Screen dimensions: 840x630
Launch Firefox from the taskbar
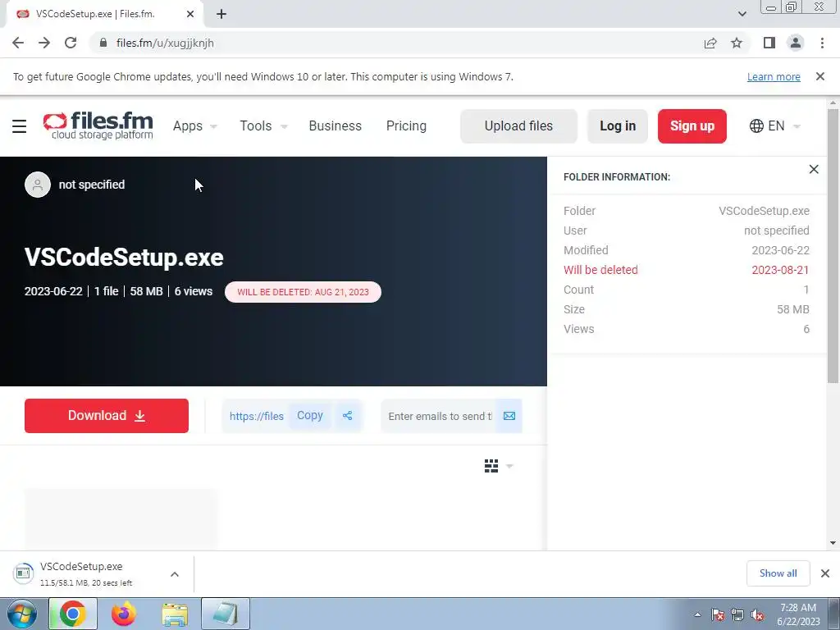(x=124, y=614)
